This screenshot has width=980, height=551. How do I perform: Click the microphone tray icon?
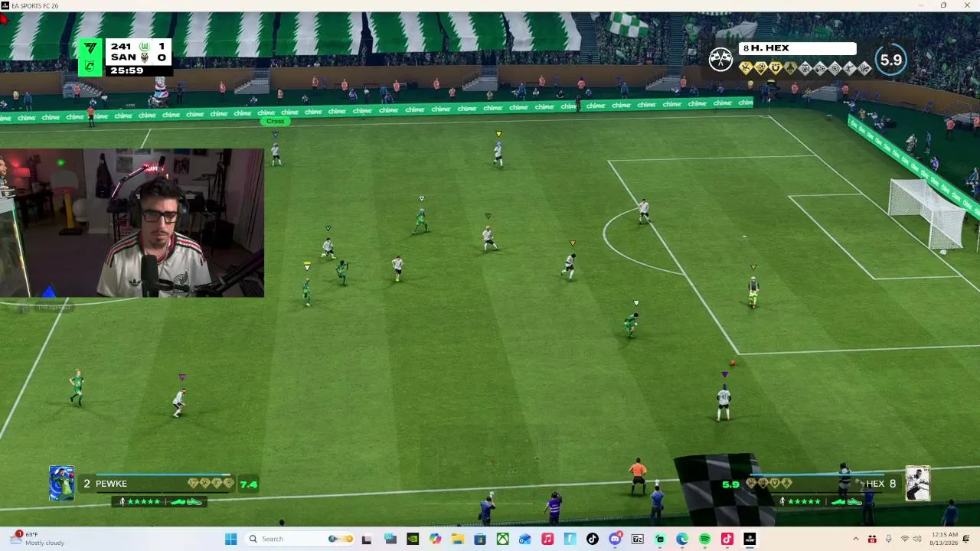click(x=888, y=539)
